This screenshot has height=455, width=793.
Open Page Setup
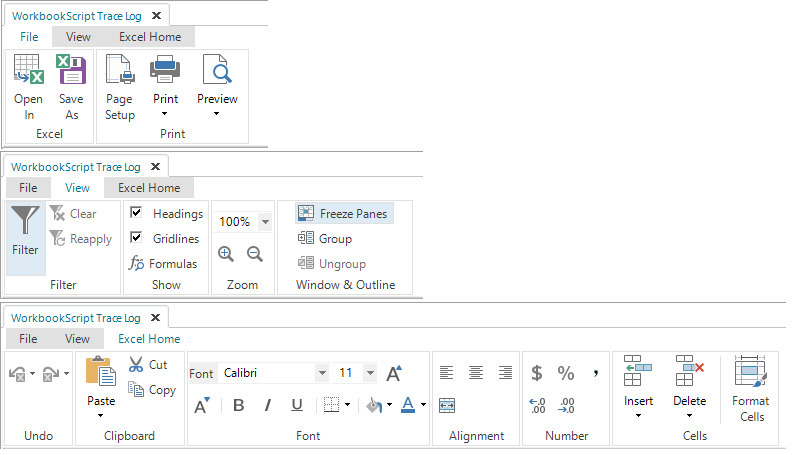coord(120,87)
